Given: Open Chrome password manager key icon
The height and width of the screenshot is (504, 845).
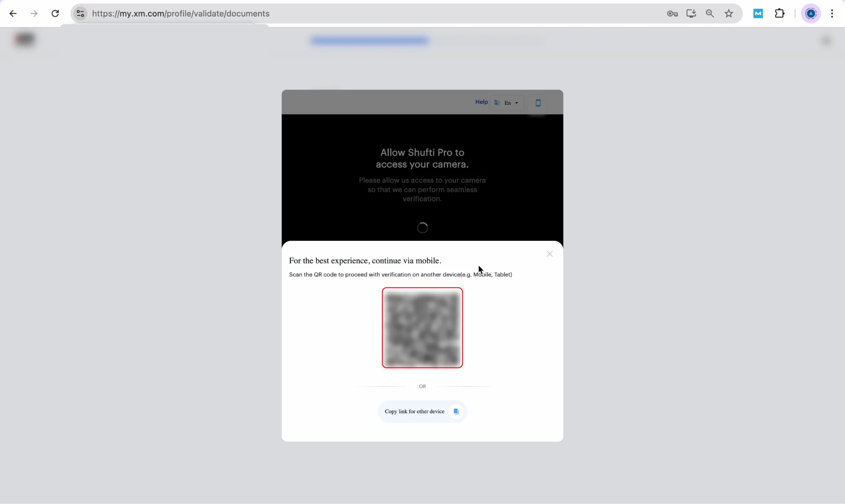Looking at the screenshot, I should (x=672, y=13).
